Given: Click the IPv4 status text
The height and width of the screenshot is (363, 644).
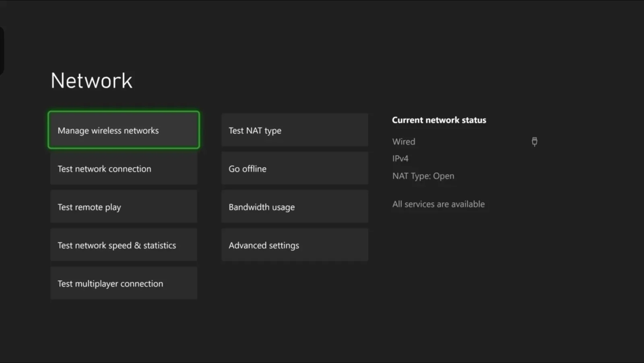Looking at the screenshot, I should 400,158.
